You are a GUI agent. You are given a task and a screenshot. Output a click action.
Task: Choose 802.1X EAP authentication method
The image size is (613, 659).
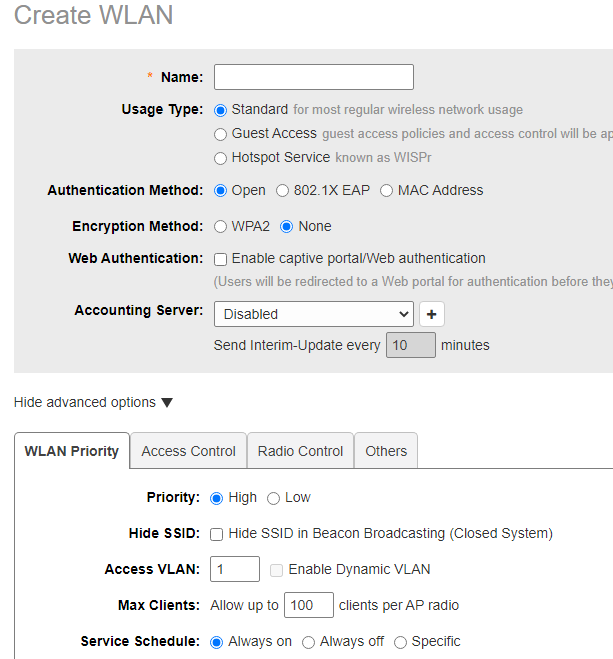[x=283, y=191]
